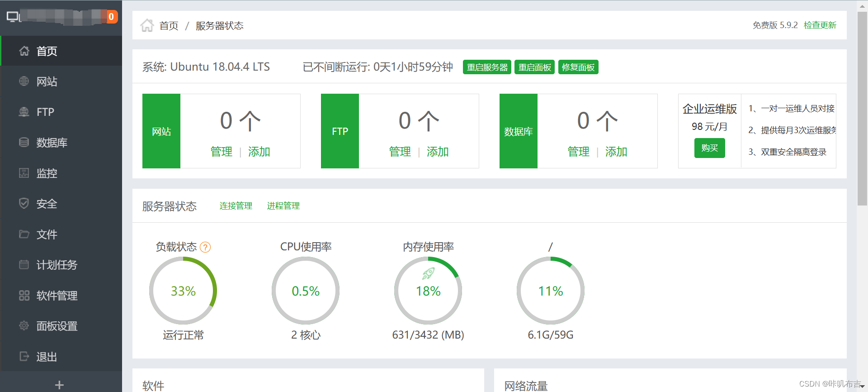Viewport: 868px width, 392px height.
Task: Open the 连接管理 link
Action: click(x=236, y=206)
